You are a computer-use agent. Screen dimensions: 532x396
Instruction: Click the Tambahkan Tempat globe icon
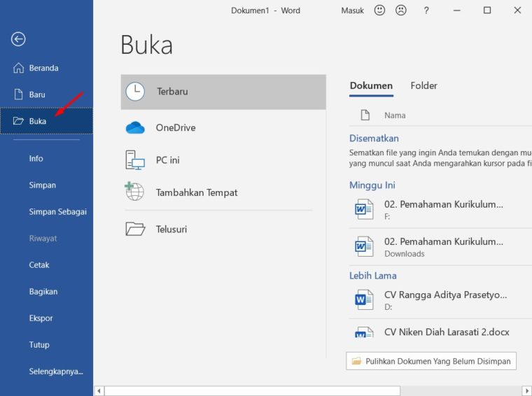[134, 191]
